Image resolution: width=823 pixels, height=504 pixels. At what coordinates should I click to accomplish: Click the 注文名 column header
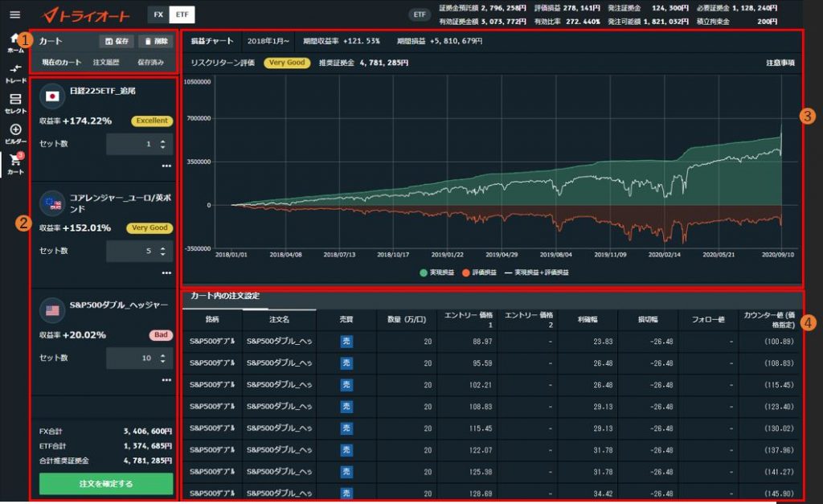[279, 319]
